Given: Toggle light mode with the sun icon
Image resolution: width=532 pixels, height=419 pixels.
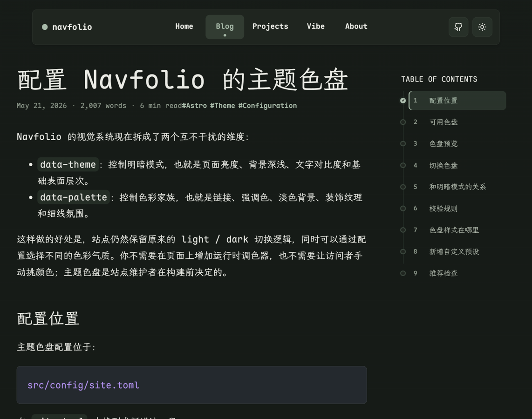Looking at the screenshot, I should [x=482, y=27].
